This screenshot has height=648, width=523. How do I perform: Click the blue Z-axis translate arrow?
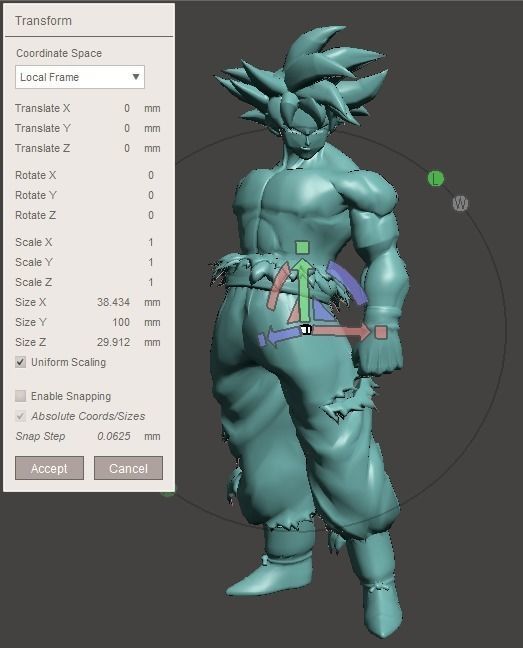click(285, 334)
